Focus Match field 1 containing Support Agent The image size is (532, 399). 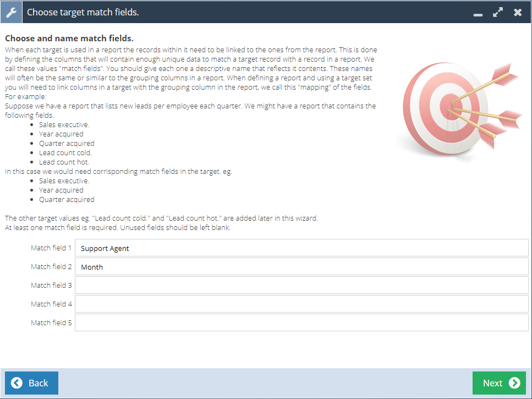301,248
